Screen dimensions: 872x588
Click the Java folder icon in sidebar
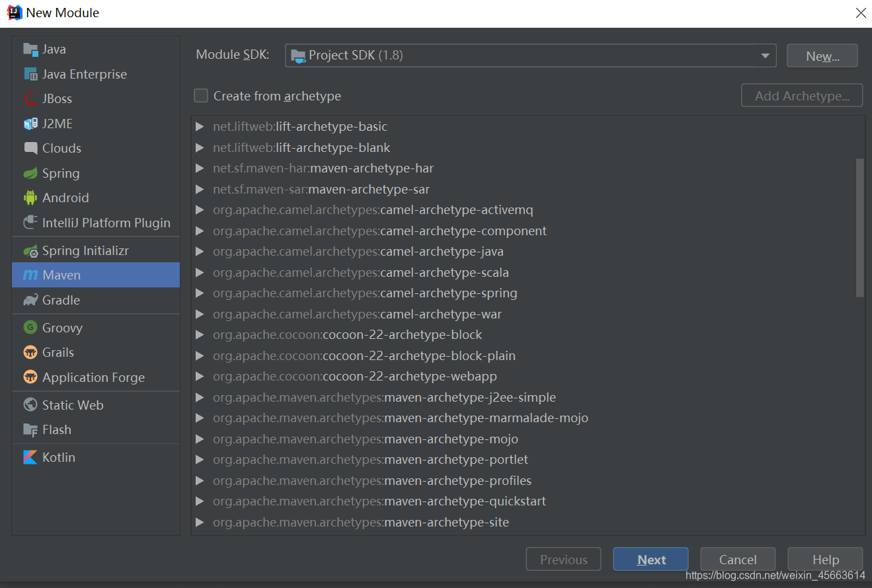click(x=30, y=50)
